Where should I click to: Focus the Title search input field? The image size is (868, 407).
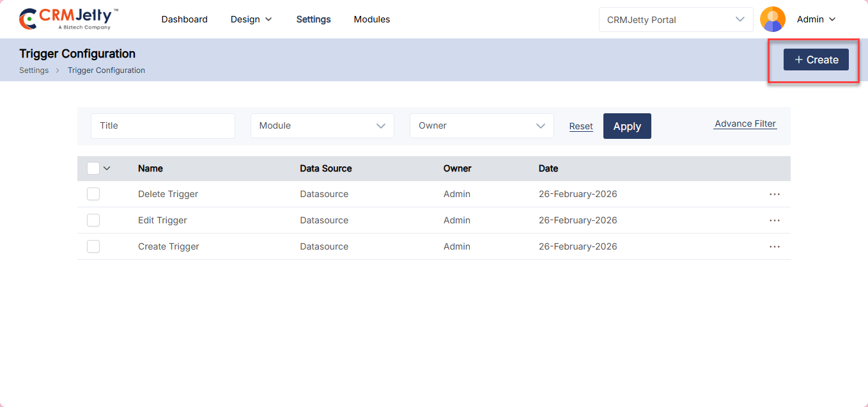point(162,125)
